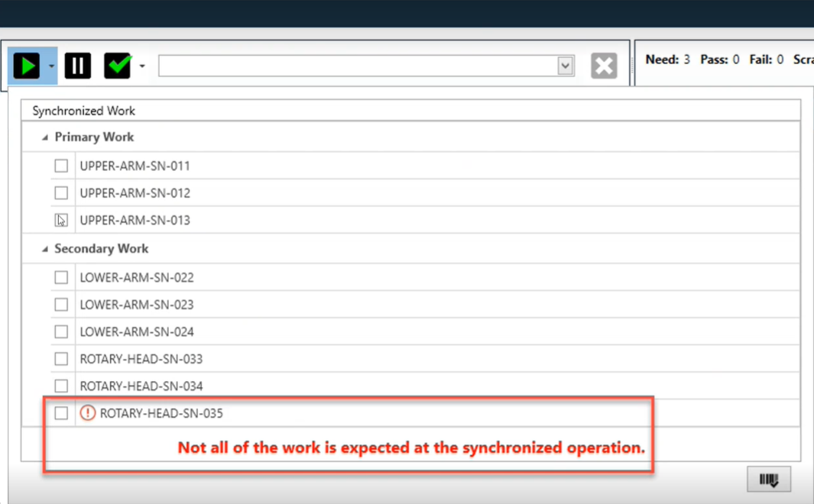
Task: Check the ROTARY-HEAD-SN-035 checkbox
Action: point(61,412)
